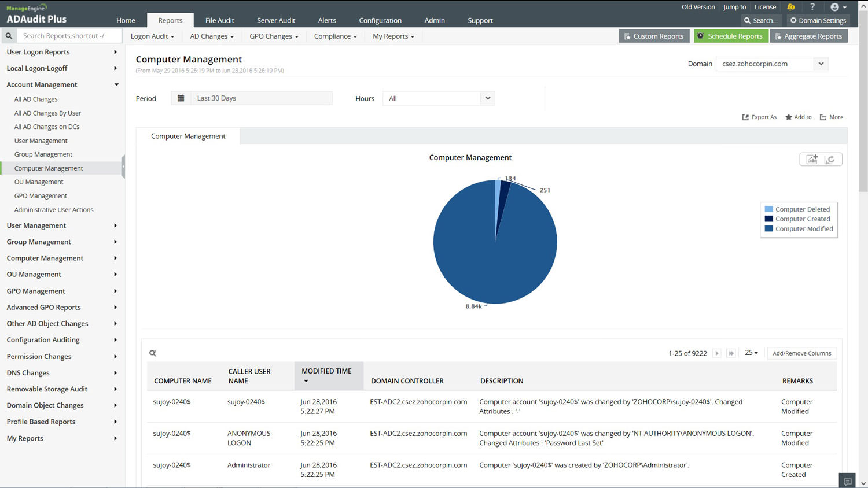
Task: Jump to last page of results
Action: pyautogui.click(x=731, y=353)
